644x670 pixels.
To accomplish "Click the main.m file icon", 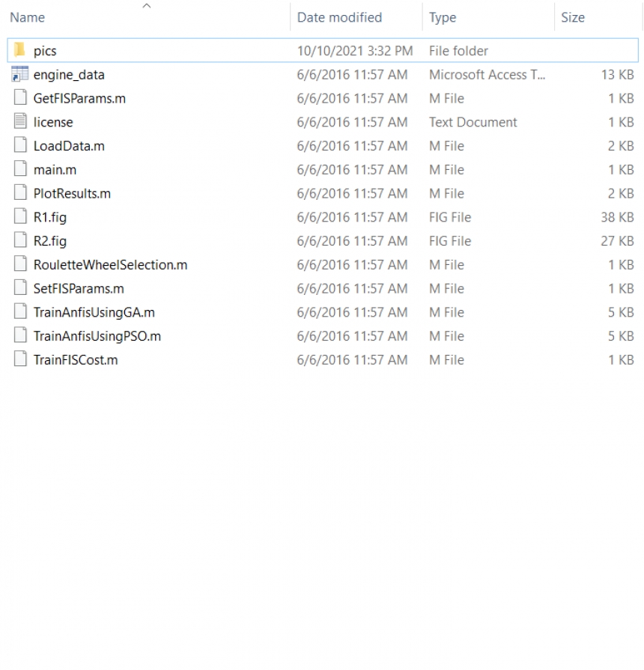I will [19, 168].
